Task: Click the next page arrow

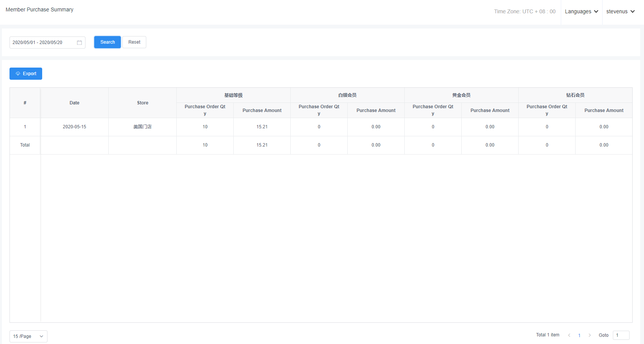Action: click(x=590, y=335)
